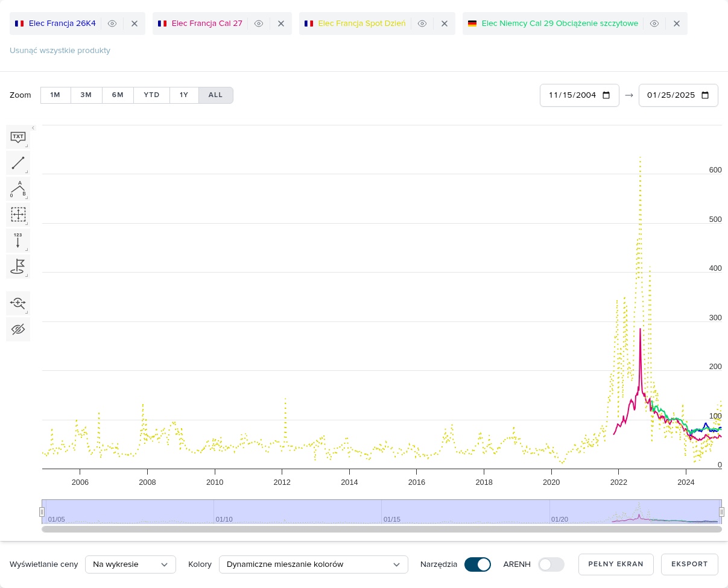
Task: Remove Elec Francja Spot Dzień product
Action: tap(445, 24)
